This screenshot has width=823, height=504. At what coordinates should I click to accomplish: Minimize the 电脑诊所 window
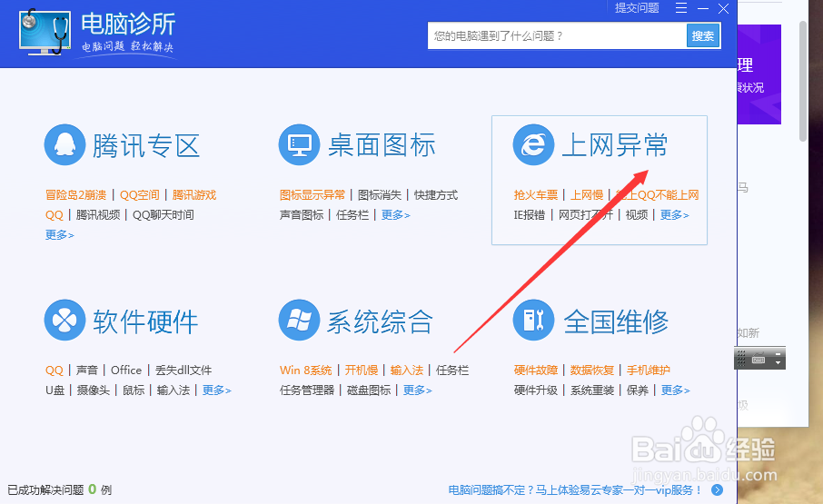[x=703, y=8]
